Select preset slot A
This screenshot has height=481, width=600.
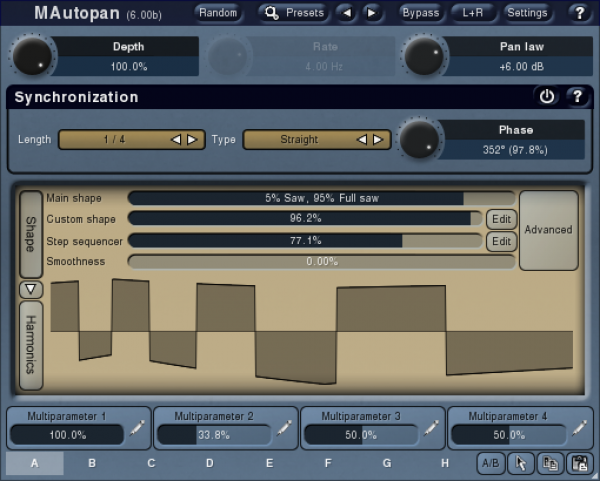[x=34, y=463]
